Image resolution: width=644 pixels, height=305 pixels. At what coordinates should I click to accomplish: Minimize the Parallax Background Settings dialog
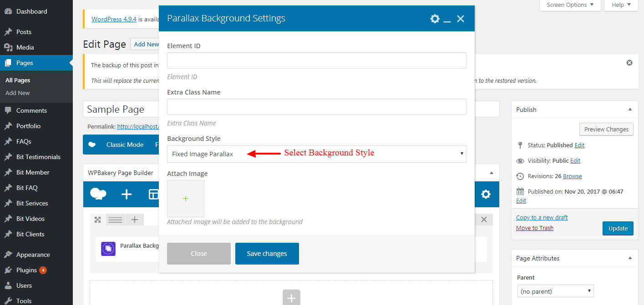(x=447, y=20)
